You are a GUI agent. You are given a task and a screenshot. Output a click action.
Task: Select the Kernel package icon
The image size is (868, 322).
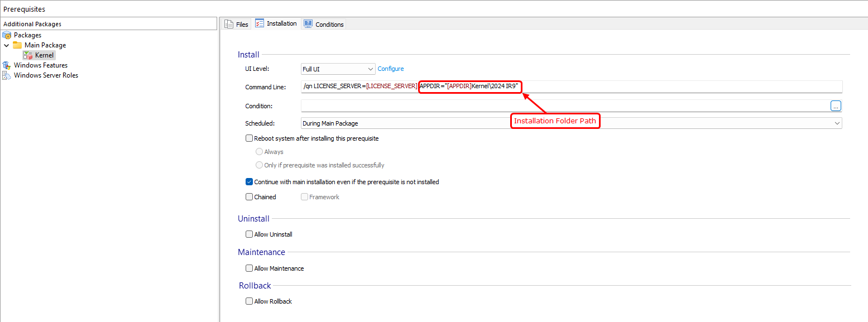28,55
